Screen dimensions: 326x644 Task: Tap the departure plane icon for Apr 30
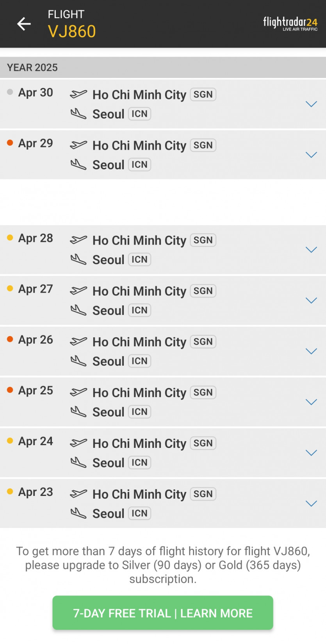click(x=78, y=94)
